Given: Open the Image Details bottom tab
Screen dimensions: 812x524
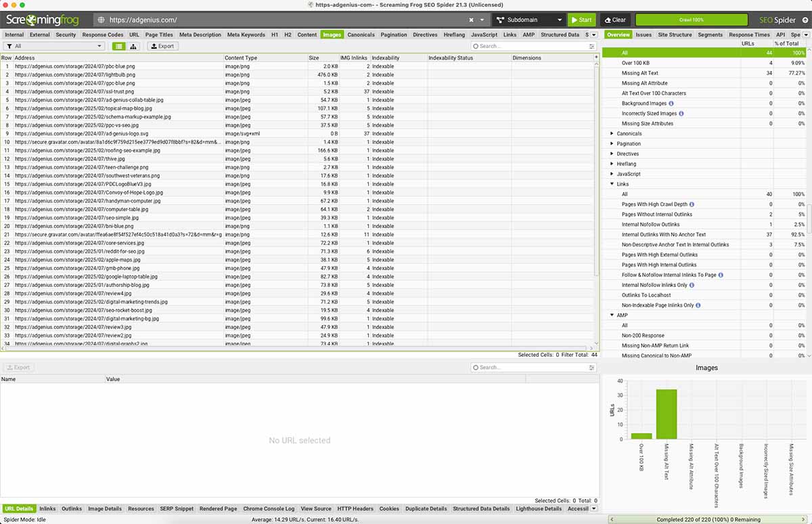Looking at the screenshot, I should click(x=105, y=508).
